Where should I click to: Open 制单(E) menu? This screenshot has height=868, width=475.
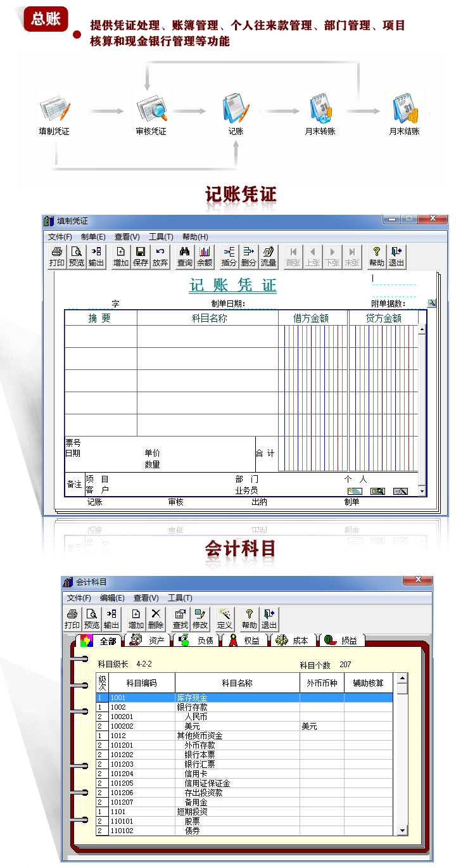(x=93, y=236)
